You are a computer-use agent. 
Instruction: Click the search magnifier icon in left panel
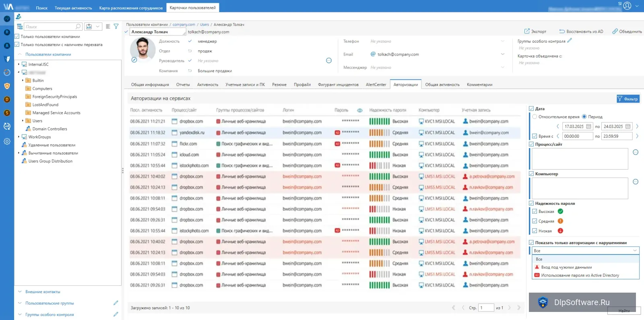(78, 27)
